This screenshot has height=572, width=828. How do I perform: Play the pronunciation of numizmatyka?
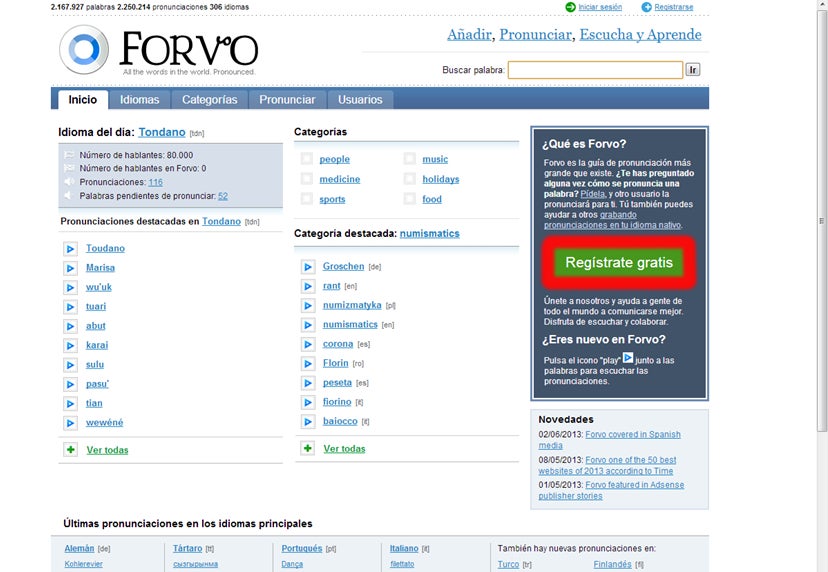pos(308,306)
